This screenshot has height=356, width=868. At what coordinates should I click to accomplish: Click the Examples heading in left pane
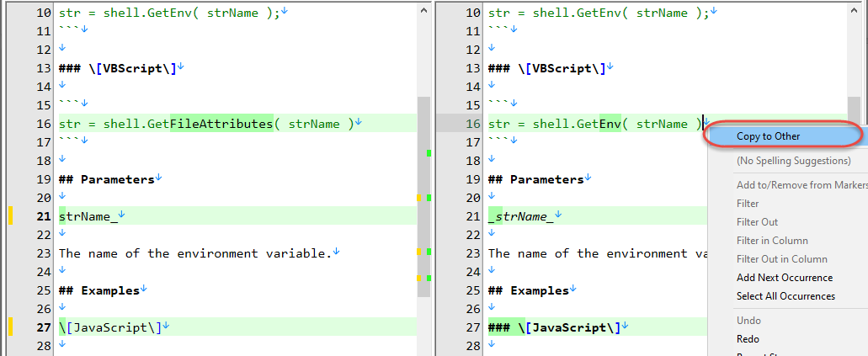99,290
